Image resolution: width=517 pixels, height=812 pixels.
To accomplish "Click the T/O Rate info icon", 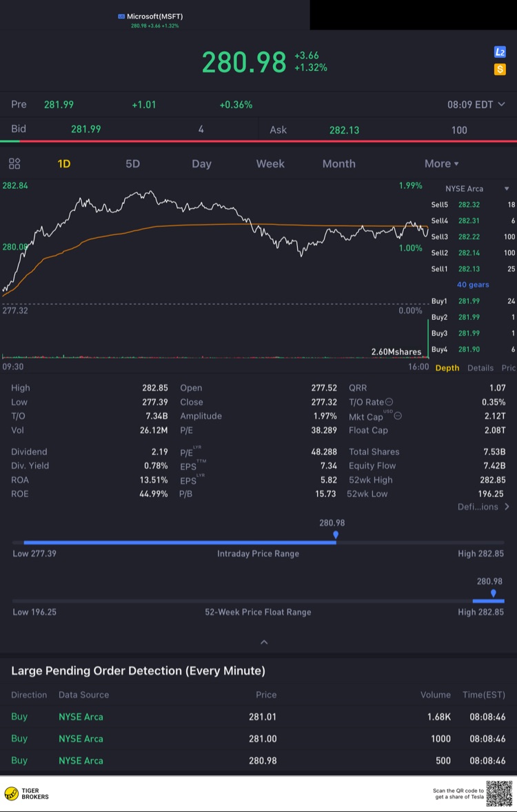I will click(389, 402).
